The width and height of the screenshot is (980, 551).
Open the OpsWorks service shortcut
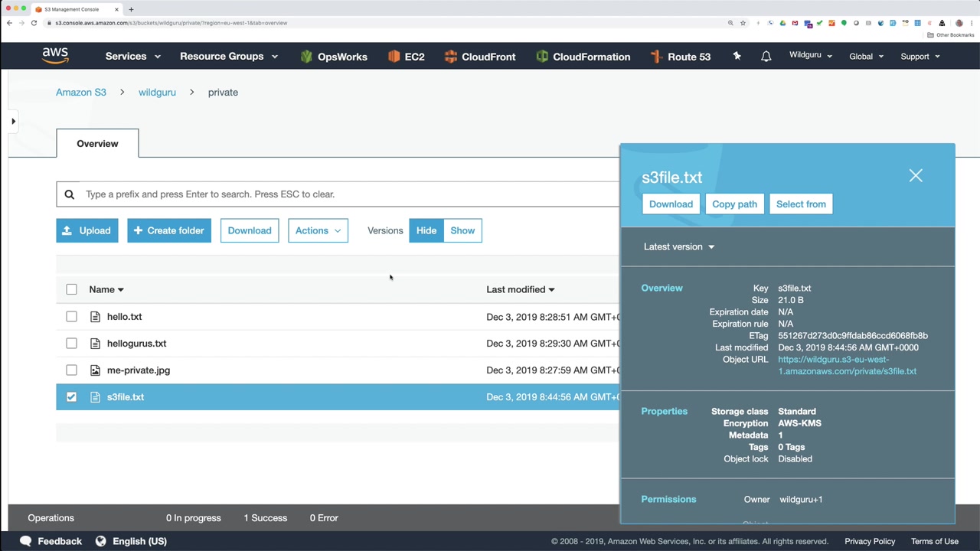click(x=334, y=57)
